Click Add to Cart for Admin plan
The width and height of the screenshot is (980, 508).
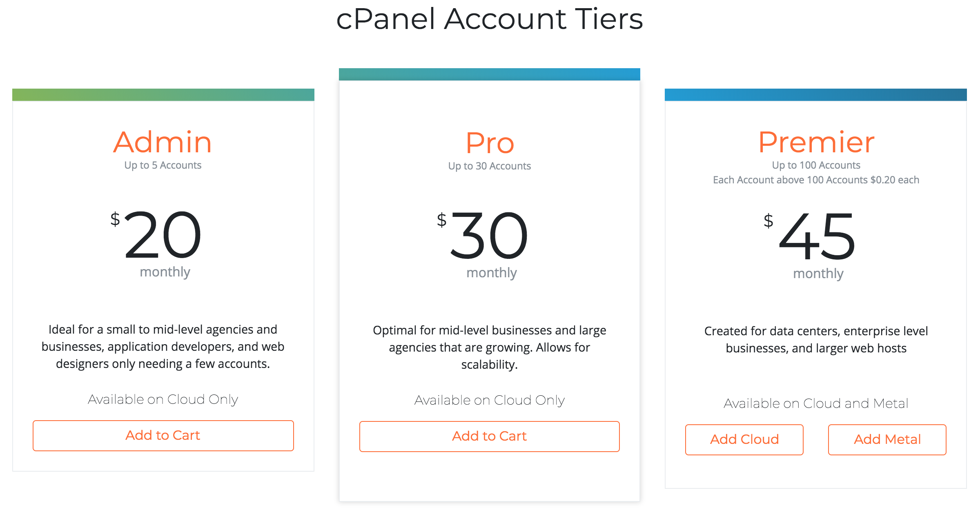163,436
